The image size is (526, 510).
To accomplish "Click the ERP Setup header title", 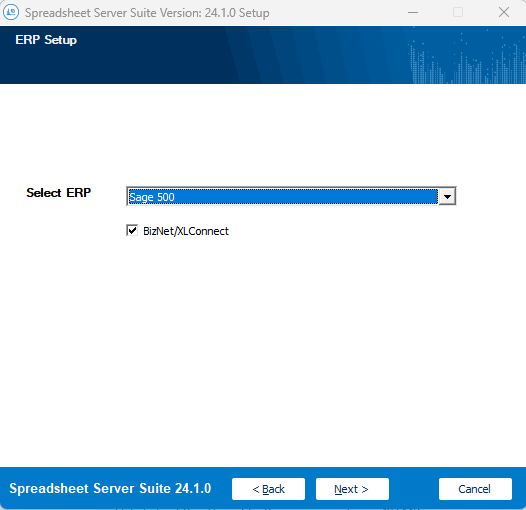I will 46,40.
